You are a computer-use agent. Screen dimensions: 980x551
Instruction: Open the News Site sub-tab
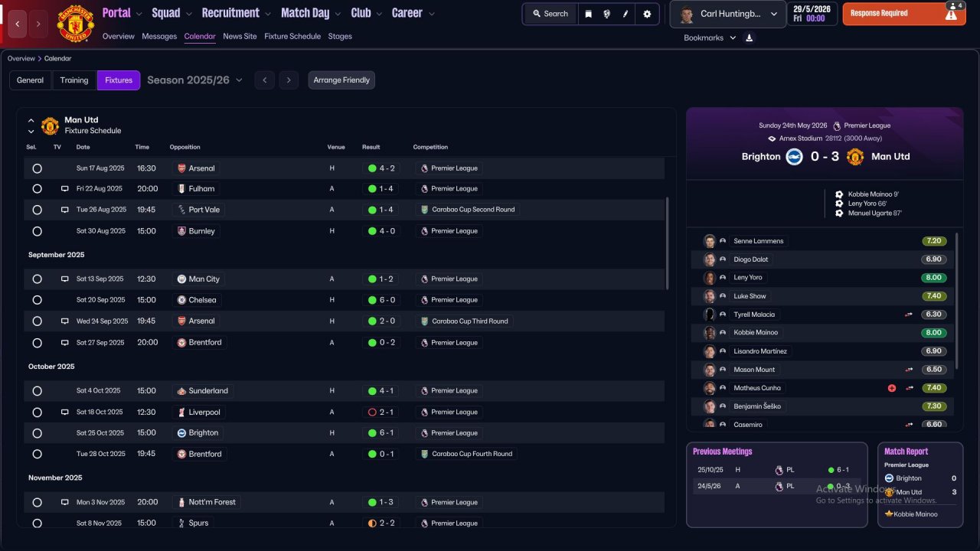pos(240,36)
